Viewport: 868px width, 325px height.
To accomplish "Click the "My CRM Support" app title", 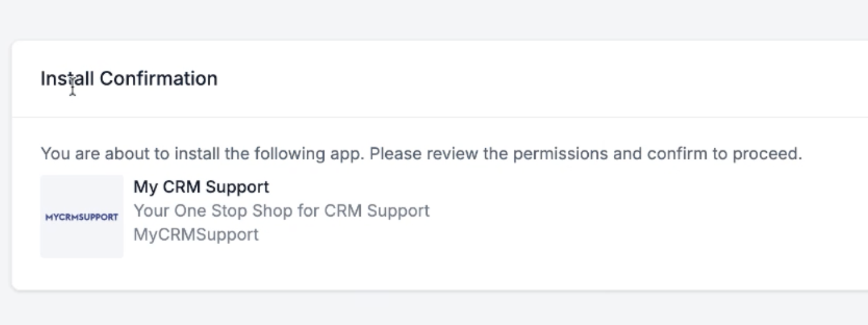I will 201,187.
